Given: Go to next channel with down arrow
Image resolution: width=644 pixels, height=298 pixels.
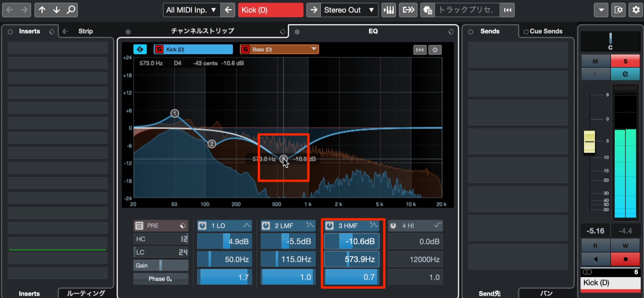Looking at the screenshot, I should [x=56, y=10].
